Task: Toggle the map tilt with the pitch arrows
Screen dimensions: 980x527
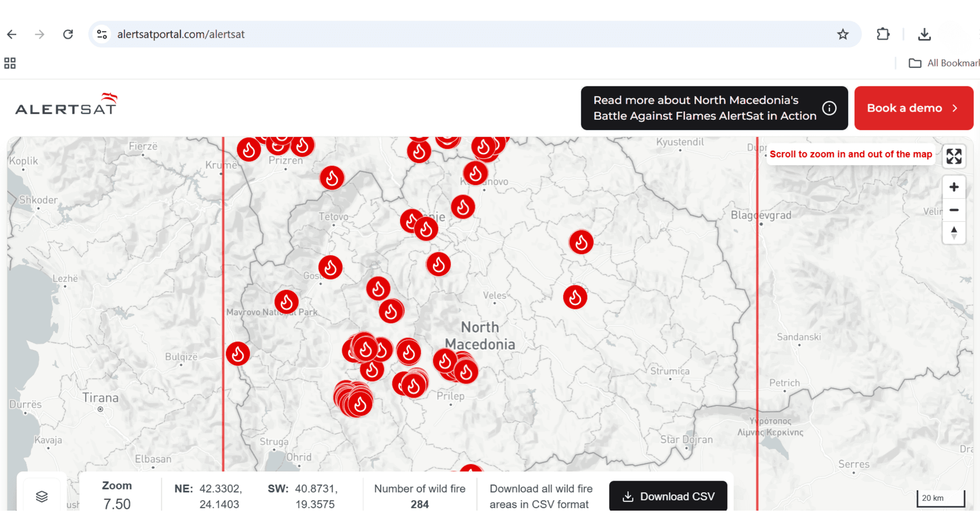Action: 954,233
